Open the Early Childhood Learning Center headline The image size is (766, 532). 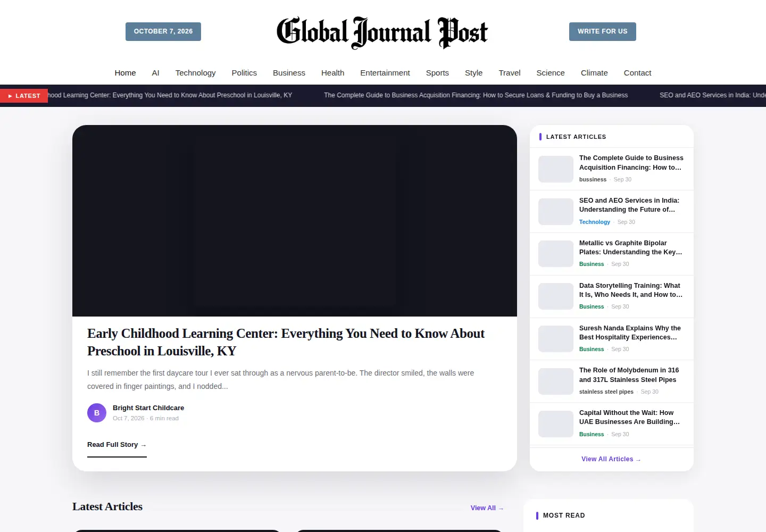tap(286, 342)
